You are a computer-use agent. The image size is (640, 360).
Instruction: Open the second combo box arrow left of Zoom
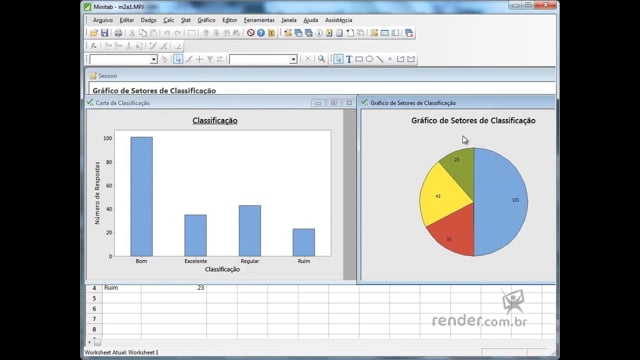pos(293,60)
